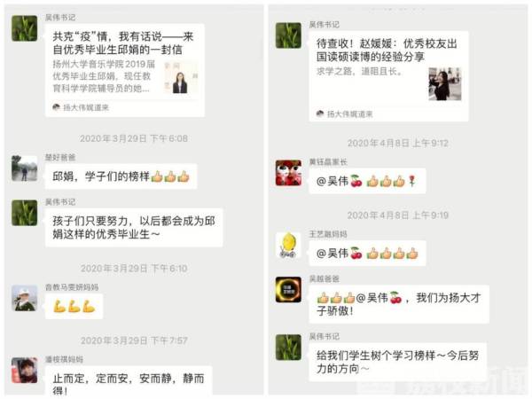
Task: Tap the golden-ring avatar beside 我们为扬大才子骄傲
Action: (288, 290)
